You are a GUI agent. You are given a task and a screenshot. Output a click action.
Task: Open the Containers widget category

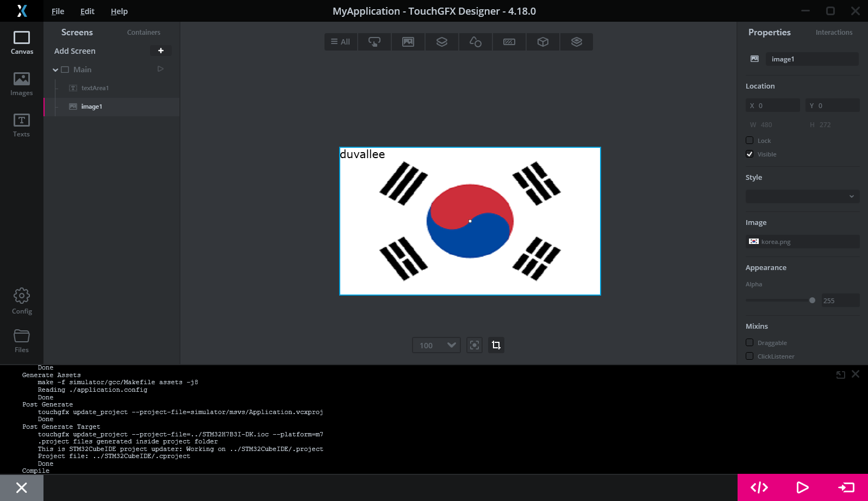point(442,42)
